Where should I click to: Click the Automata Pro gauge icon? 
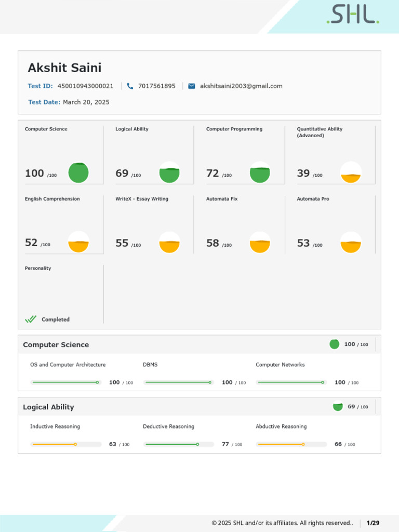(351, 243)
